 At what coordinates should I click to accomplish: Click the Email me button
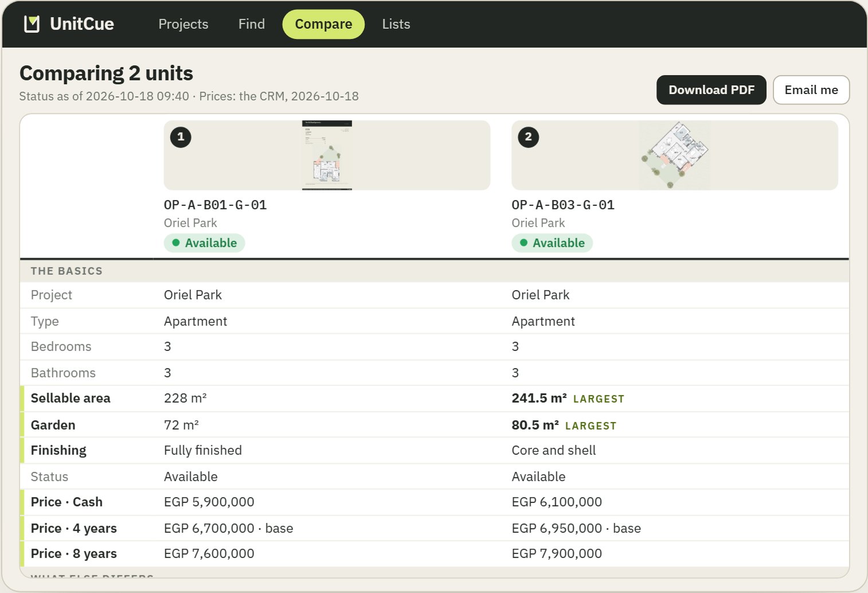click(811, 90)
